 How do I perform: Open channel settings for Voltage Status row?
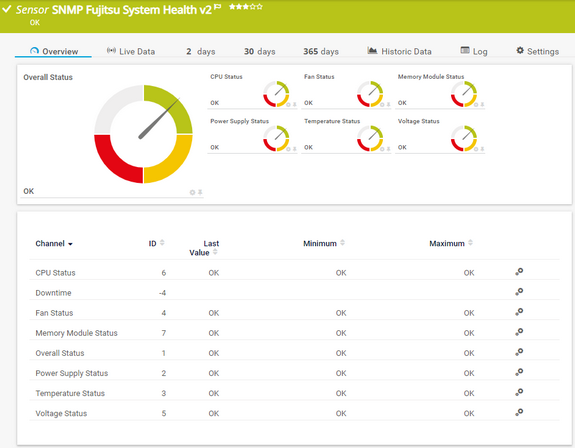(519, 412)
